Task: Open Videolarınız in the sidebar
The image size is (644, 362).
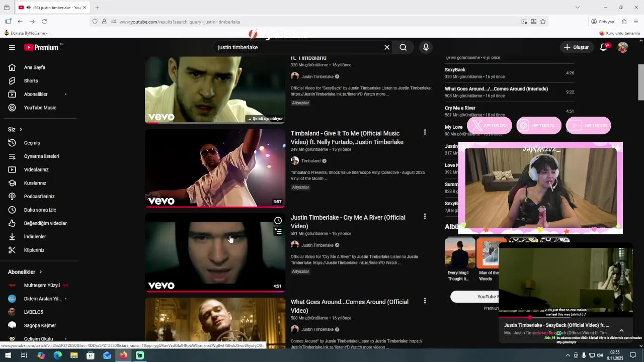Action: pyautogui.click(x=38, y=169)
